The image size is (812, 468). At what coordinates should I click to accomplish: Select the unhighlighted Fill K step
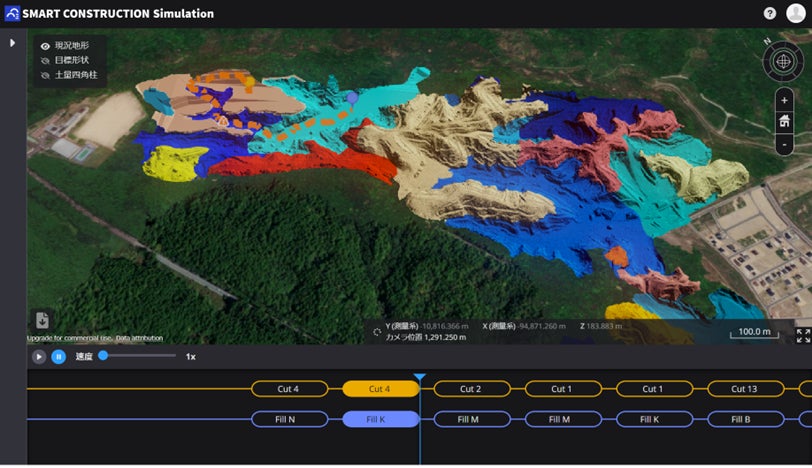(x=655, y=419)
